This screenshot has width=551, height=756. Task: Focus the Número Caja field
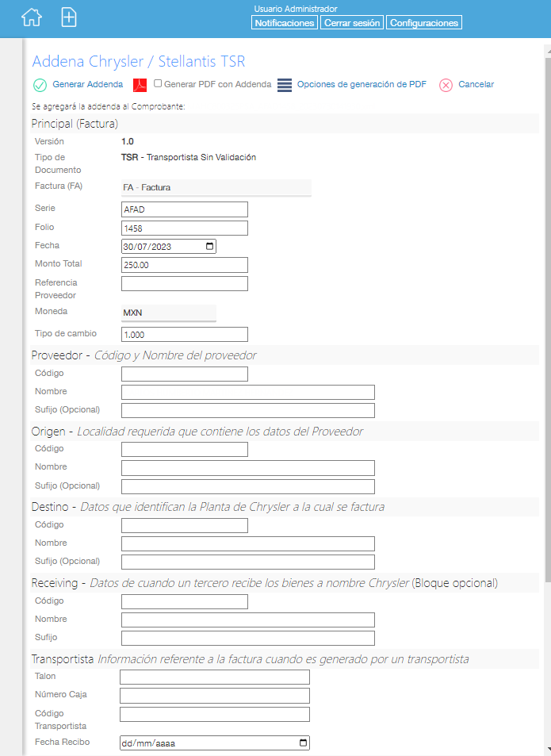click(215, 696)
